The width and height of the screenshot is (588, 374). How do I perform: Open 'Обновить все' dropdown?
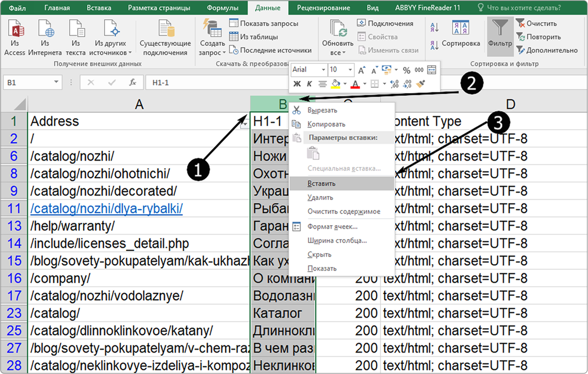(338, 48)
